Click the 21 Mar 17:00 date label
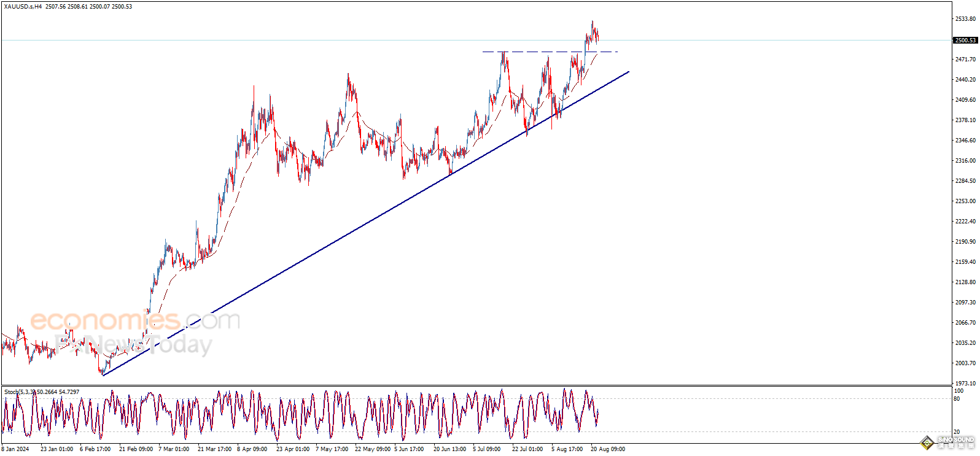 point(214,449)
